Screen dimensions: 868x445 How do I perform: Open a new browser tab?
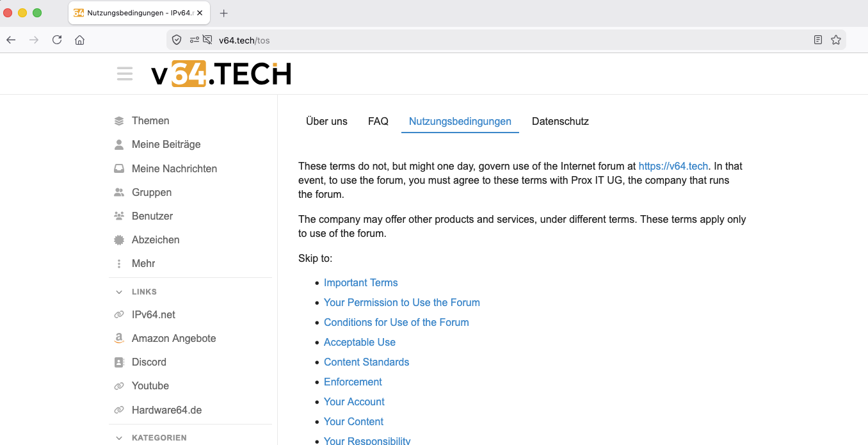pos(224,13)
